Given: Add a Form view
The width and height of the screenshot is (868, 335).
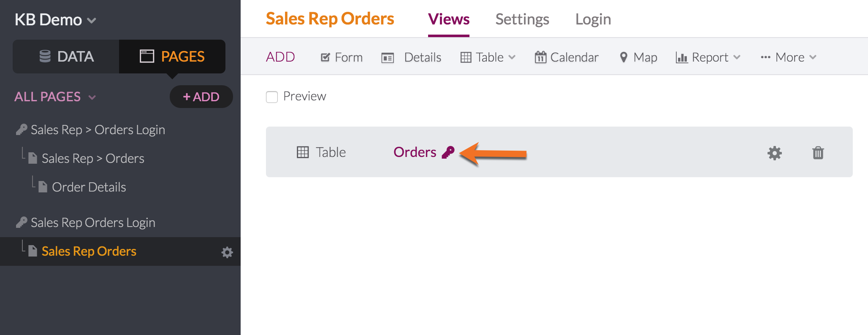Looking at the screenshot, I should [x=342, y=57].
